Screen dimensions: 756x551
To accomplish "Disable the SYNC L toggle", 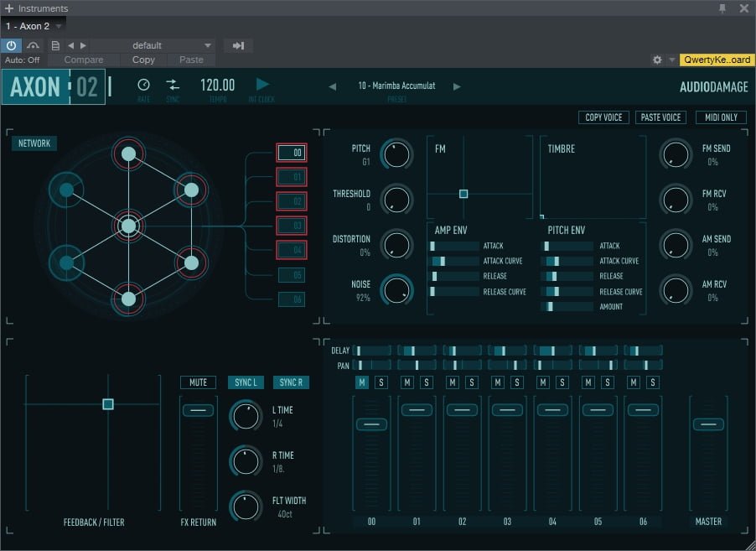I will (x=246, y=382).
